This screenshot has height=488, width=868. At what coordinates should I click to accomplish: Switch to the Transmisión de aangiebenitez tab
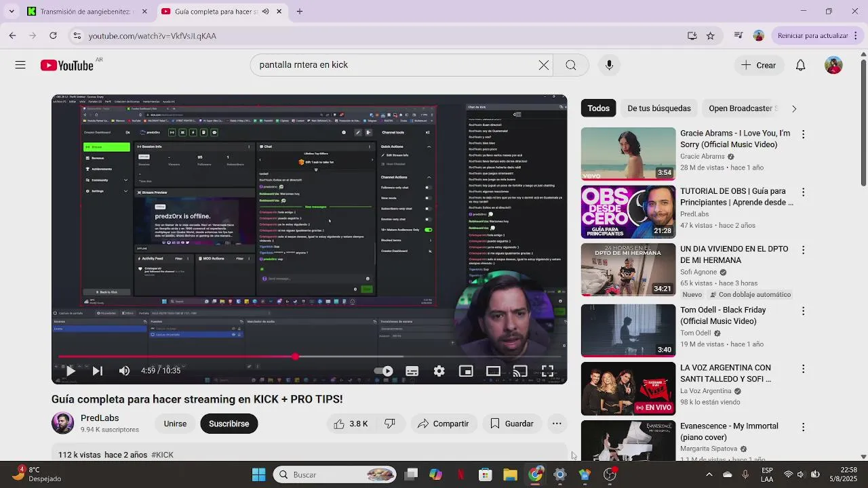[87, 12]
